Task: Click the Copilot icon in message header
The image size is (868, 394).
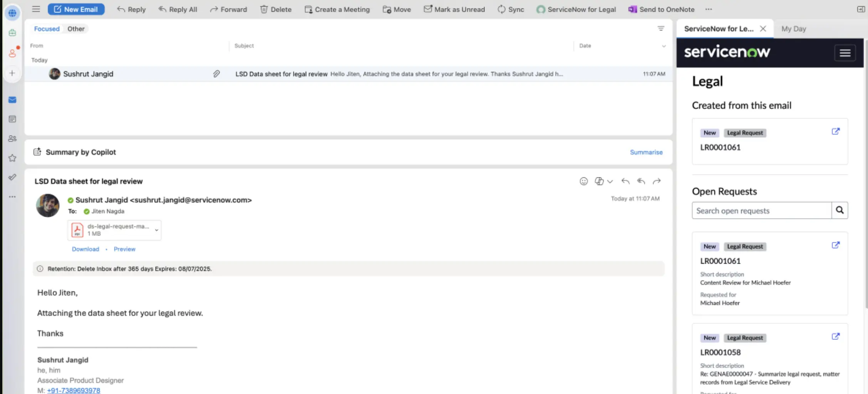Action: point(599,181)
